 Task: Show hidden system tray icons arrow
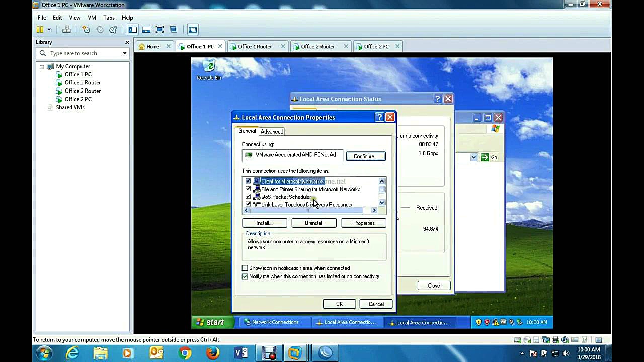[522, 353]
